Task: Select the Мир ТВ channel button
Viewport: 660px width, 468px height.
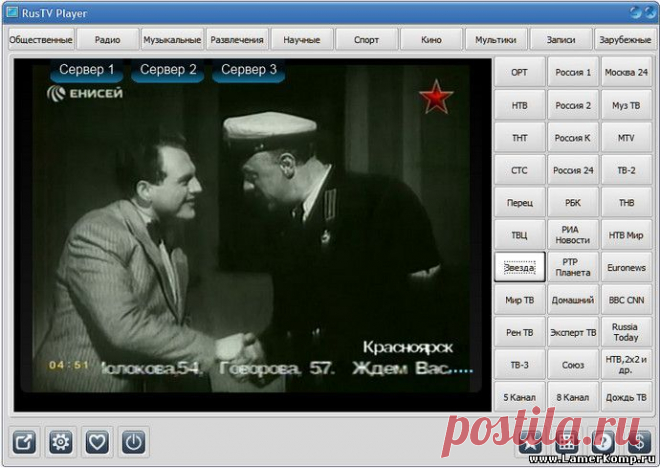Action: (x=519, y=300)
